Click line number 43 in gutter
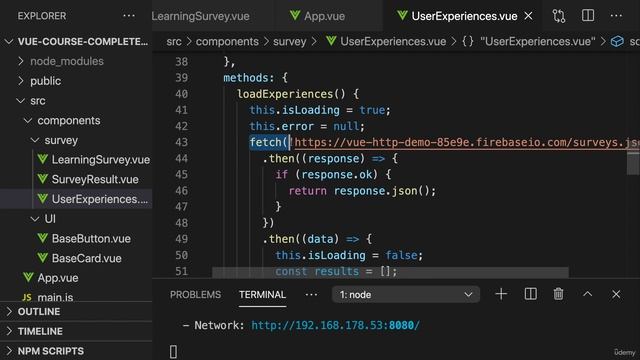The width and height of the screenshot is (640, 360). 181,142
